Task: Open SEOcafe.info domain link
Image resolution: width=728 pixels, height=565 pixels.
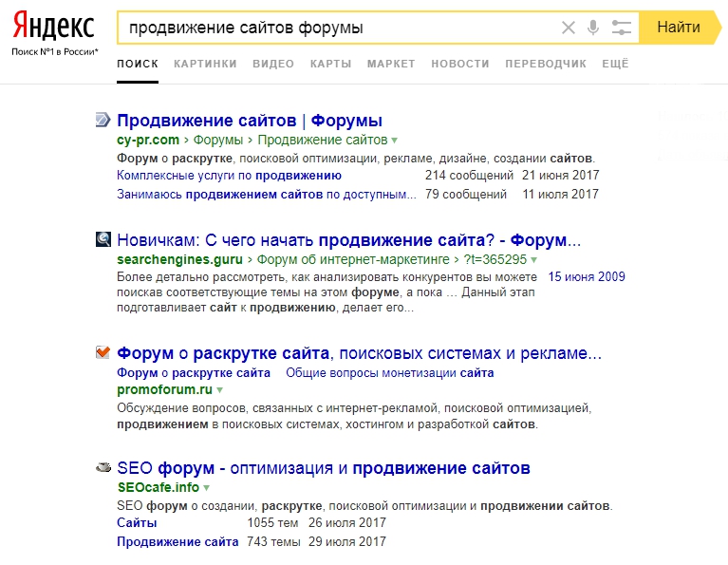Action: (x=159, y=487)
